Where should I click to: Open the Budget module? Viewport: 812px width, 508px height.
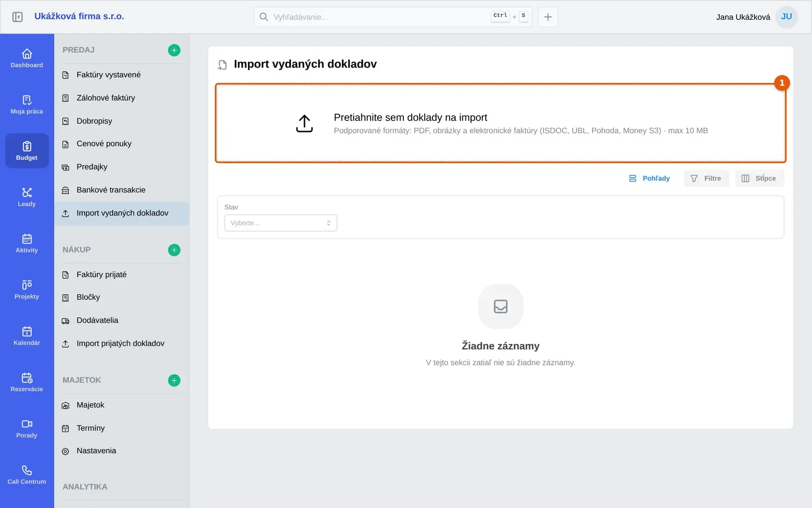[x=27, y=151]
